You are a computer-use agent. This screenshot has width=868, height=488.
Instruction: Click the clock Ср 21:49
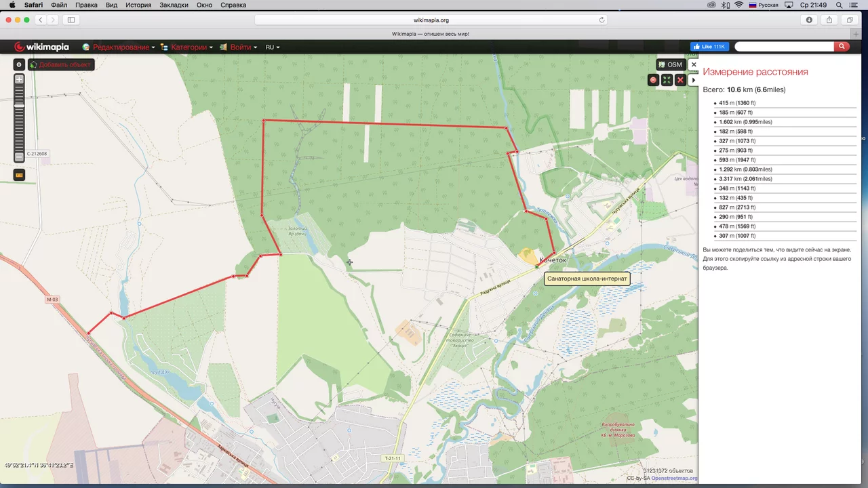[x=814, y=5]
